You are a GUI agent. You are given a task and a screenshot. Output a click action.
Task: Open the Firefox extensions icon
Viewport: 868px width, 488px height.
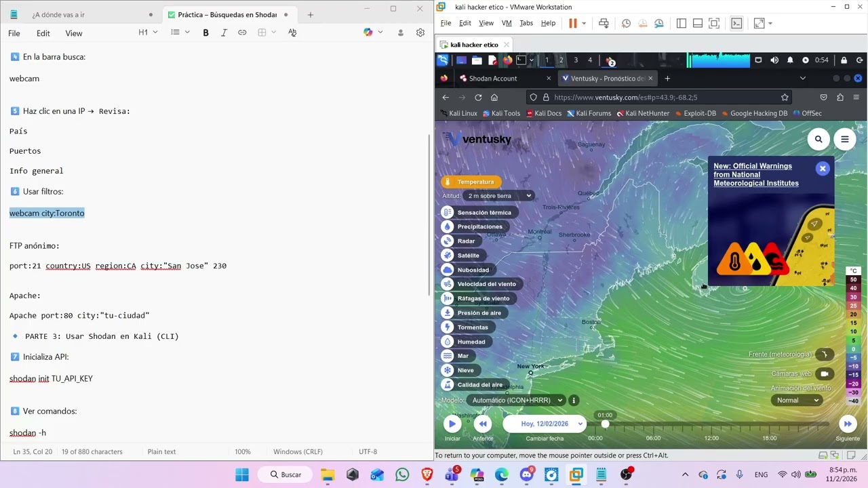(x=840, y=98)
